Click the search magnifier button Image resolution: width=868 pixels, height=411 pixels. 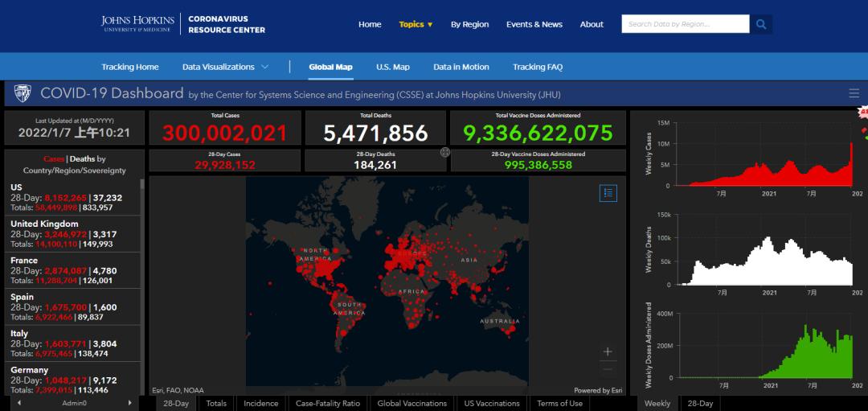point(761,24)
